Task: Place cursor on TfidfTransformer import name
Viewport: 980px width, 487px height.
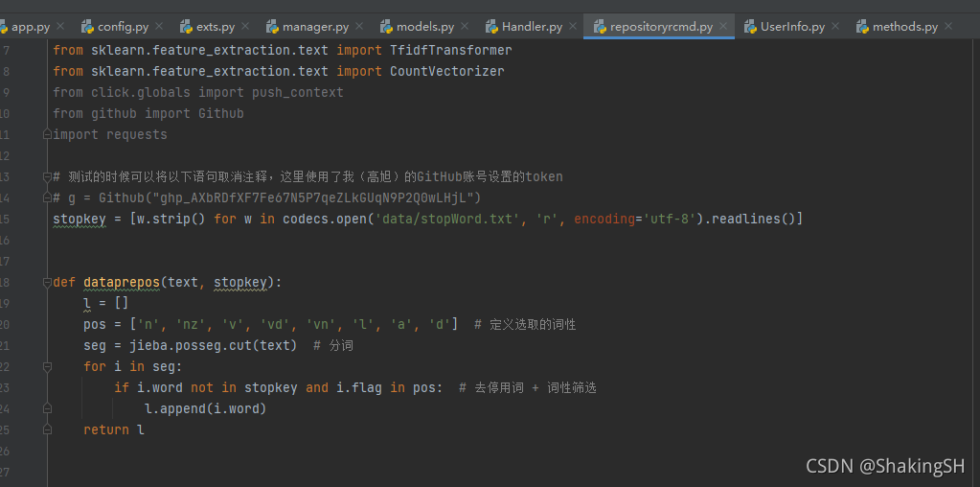Action: [x=450, y=50]
